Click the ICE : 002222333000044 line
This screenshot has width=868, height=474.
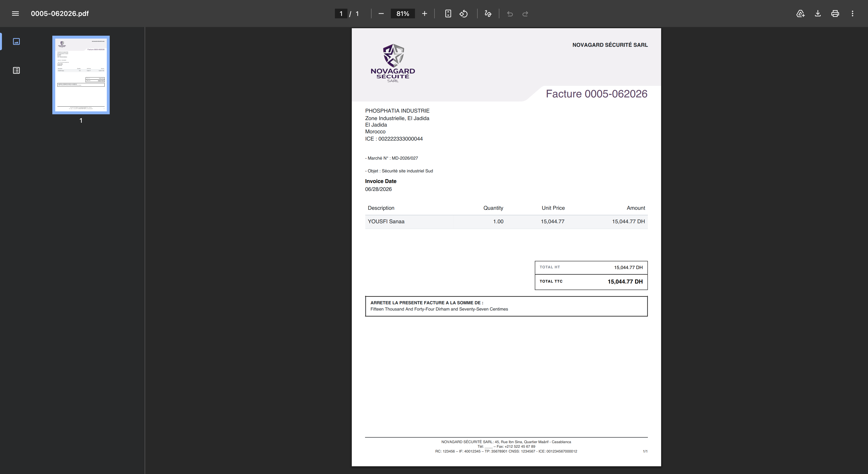[394, 139]
